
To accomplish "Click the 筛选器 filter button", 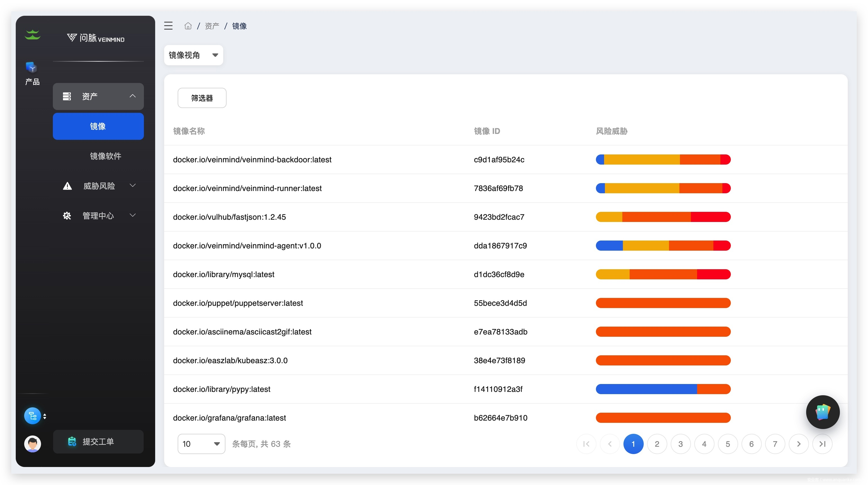I will coord(202,98).
